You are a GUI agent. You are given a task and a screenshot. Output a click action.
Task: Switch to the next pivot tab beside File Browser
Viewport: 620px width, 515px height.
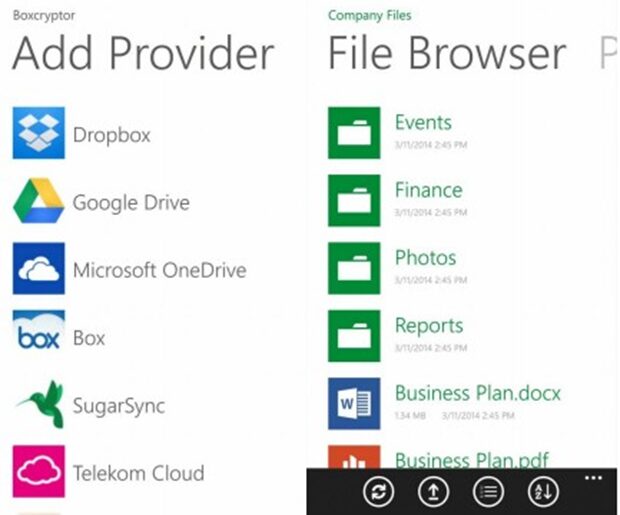(x=609, y=53)
